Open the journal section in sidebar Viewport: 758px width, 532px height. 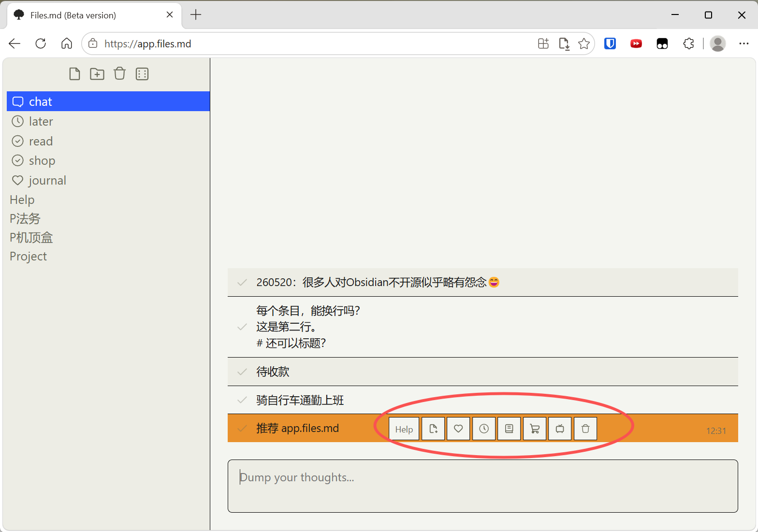(108, 180)
